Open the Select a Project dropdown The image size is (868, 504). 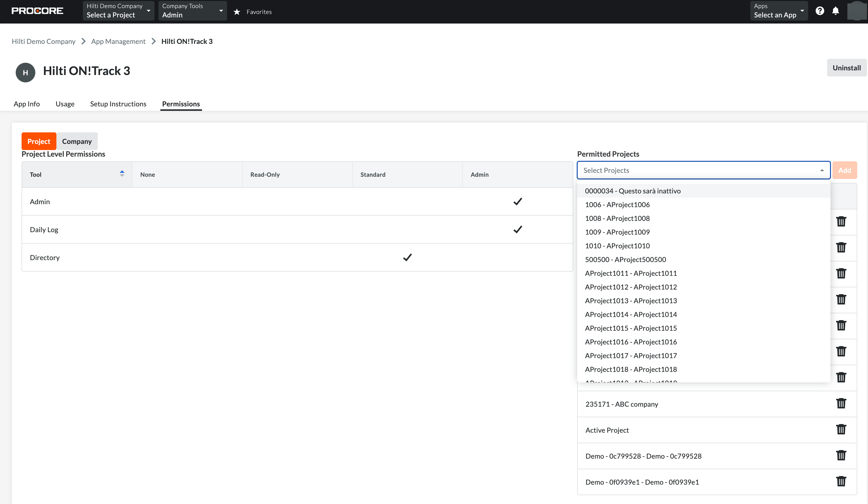tap(118, 11)
